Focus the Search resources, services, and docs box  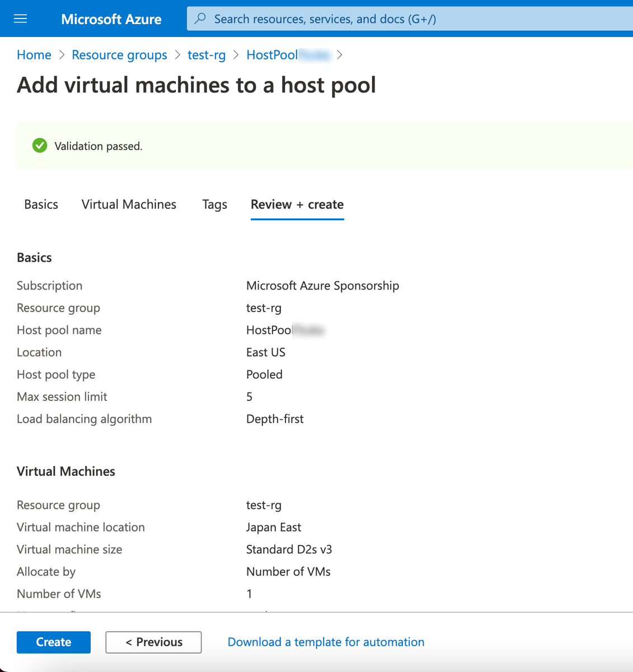tap(410, 19)
